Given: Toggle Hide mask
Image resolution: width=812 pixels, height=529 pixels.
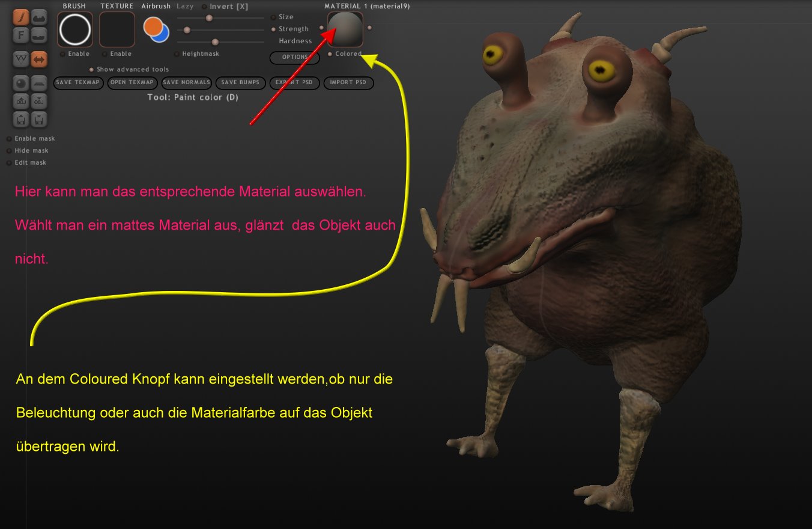Looking at the screenshot, I should pos(9,151).
